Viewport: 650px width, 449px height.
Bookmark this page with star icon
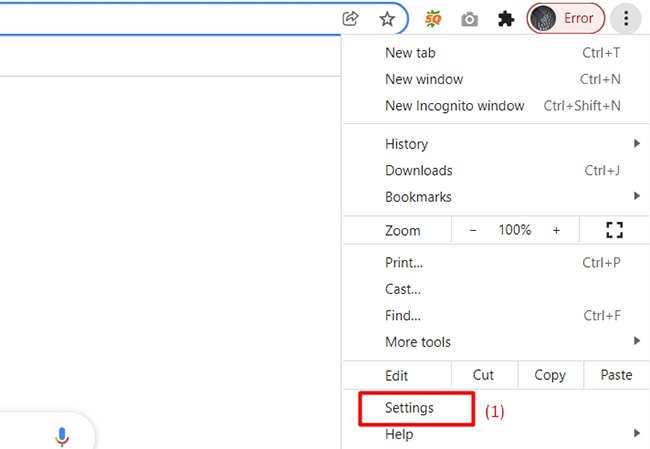[387, 18]
